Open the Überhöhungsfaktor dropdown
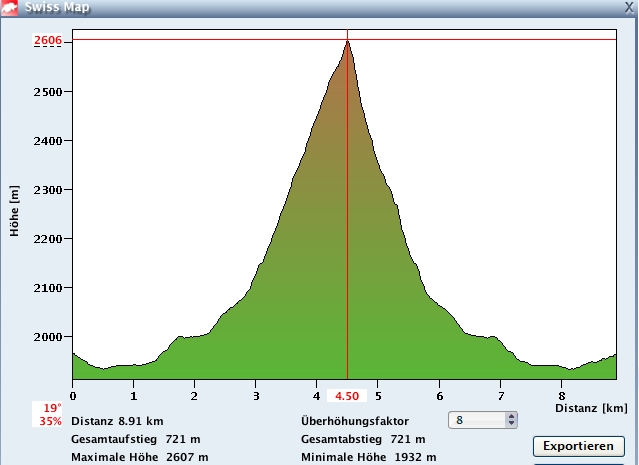639x465 pixels. pyautogui.click(x=476, y=421)
